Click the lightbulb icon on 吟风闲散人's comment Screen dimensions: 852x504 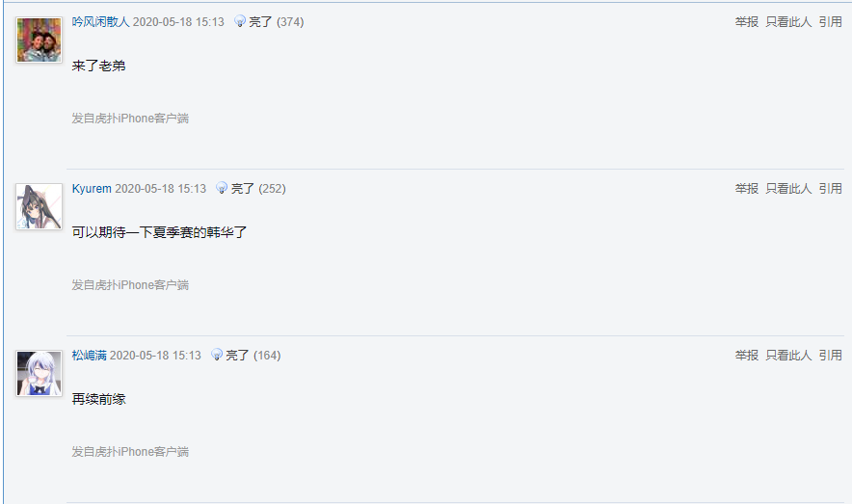click(x=240, y=21)
